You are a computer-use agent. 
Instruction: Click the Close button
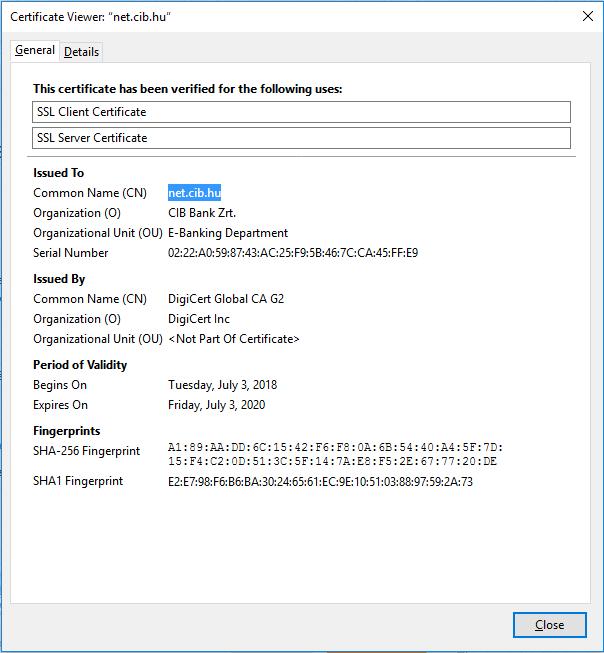[x=549, y=625]
